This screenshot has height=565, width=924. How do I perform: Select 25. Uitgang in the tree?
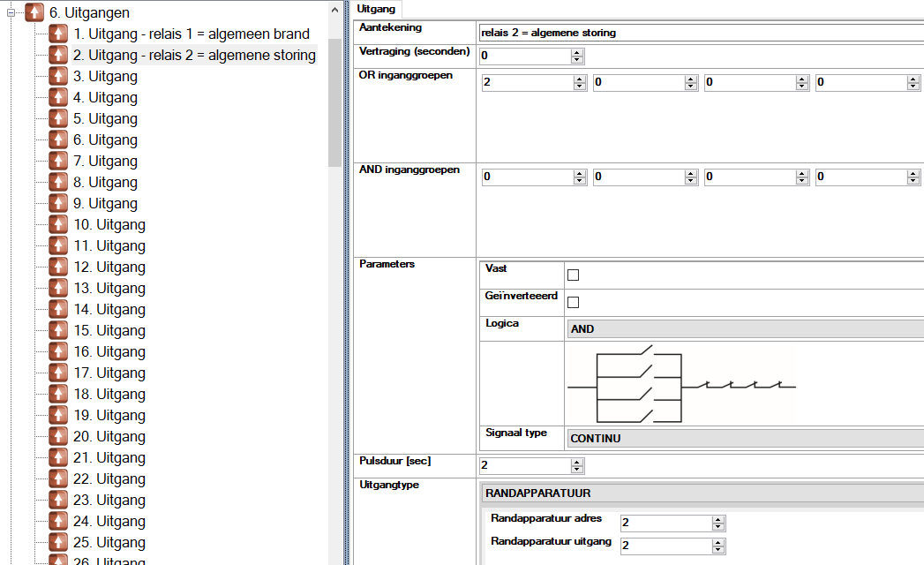point(109,543)
